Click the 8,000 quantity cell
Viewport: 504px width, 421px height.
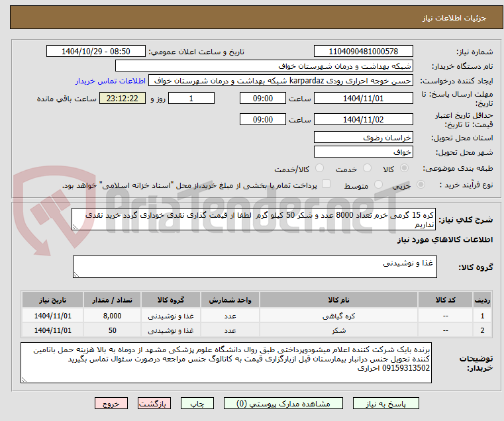(x=112, y=316)
